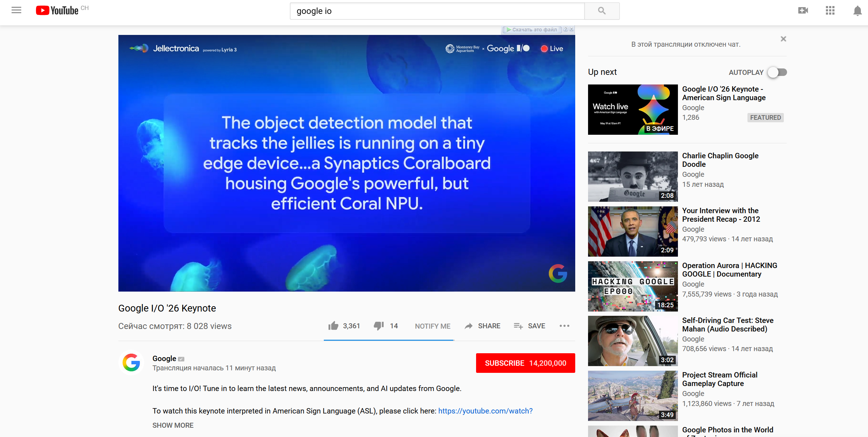Expand description with SHOW MORE

[x=173, y=425]
